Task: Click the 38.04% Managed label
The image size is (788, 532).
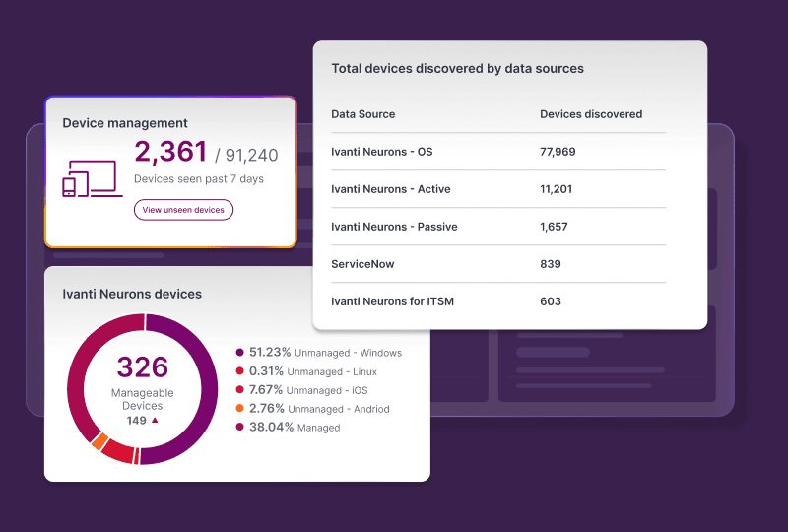Action: click(x=295, y=427)
